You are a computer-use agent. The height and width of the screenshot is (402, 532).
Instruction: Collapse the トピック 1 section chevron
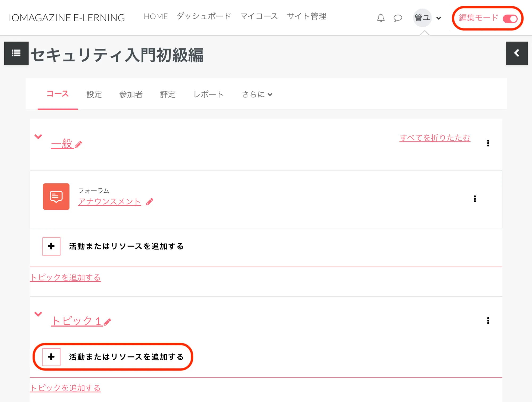[x=38, y=314]
